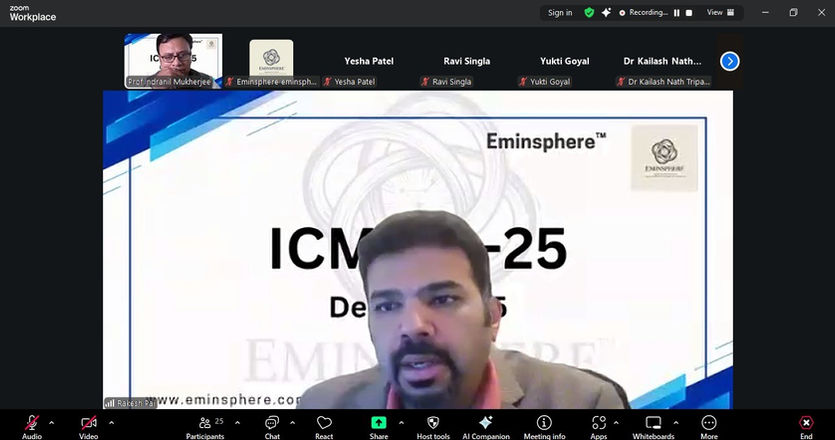The image size is (835, 440).
Task: Click signal bars icon beside Rakesh Pai
Action: (x=110, y=403)
